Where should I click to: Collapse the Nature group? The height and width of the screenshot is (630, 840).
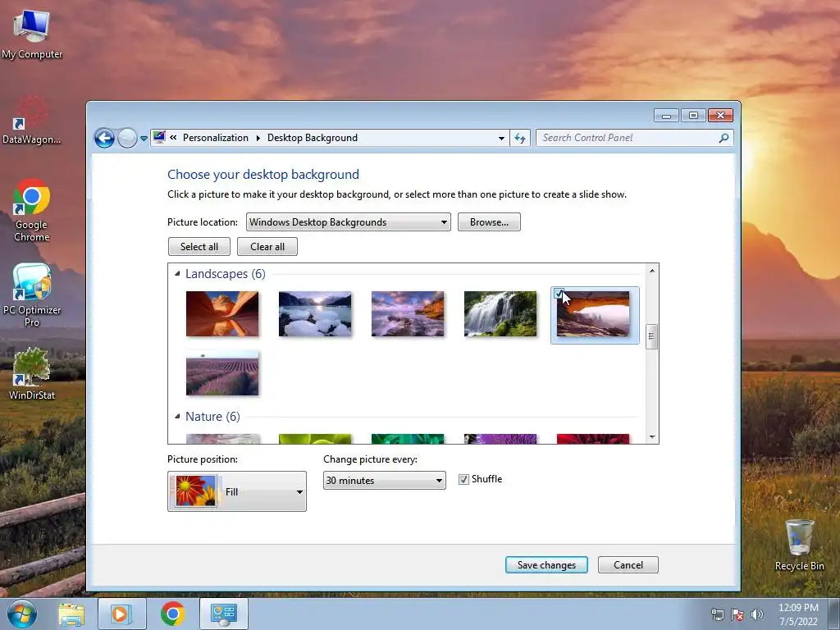pyautogui.click(x=177, y=416)
